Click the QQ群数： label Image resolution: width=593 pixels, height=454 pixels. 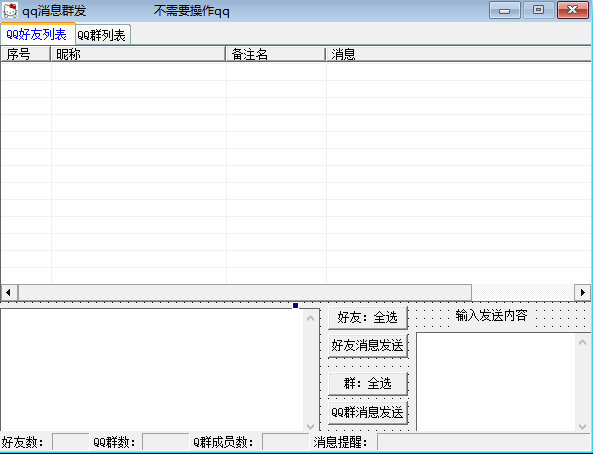tap(114, 442)
